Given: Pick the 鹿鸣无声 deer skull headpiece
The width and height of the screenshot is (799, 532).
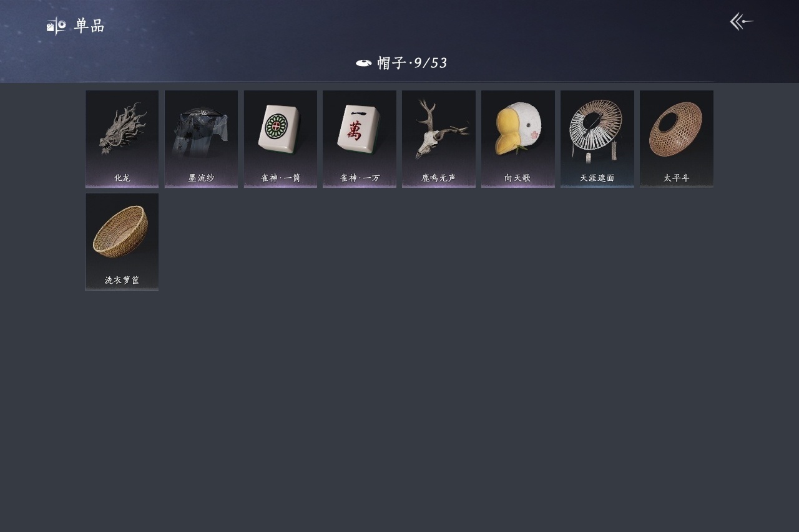Looking at the screenshot, I should click(439, 138).
